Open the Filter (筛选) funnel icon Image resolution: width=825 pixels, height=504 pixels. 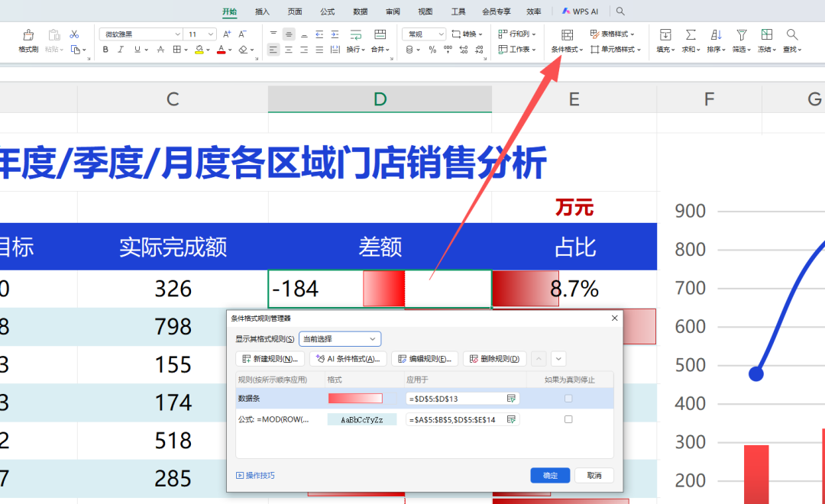click(x=741, y=35)
